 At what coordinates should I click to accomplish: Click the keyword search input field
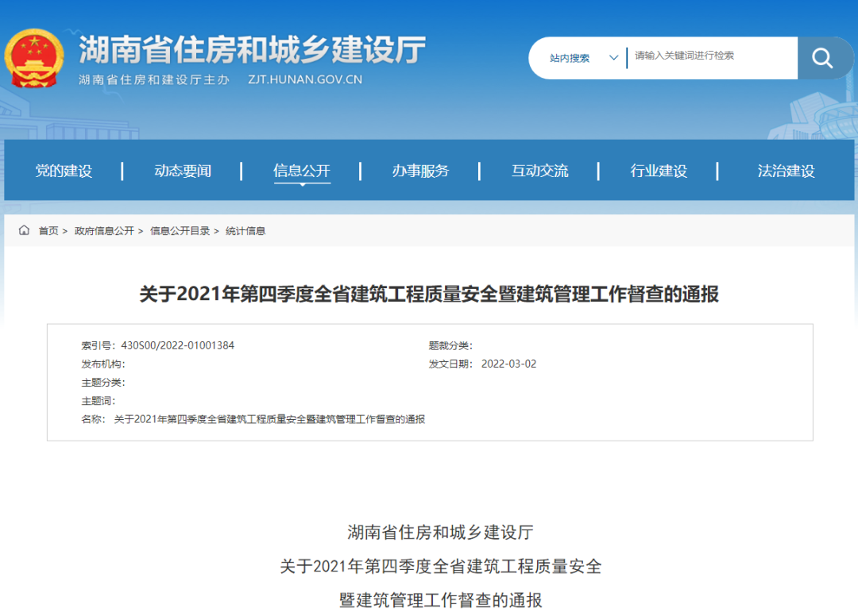point(711,56)
